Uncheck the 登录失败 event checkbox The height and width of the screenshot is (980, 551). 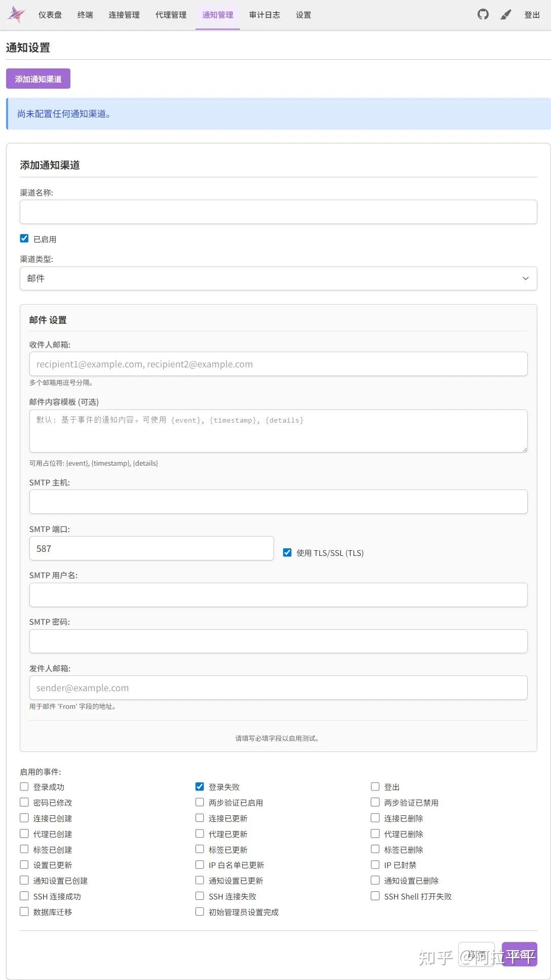[x=200, y=786]
